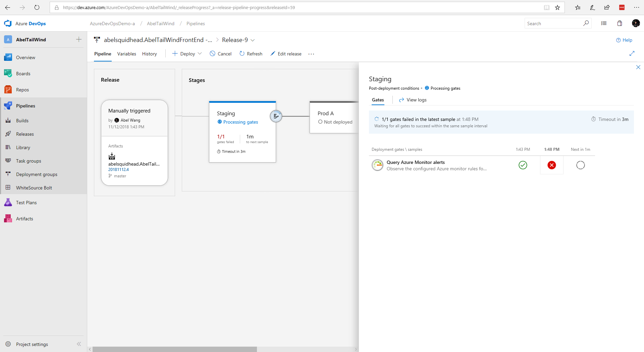Click the Cancel release button
644x352 pixels.
pos(221,54)
